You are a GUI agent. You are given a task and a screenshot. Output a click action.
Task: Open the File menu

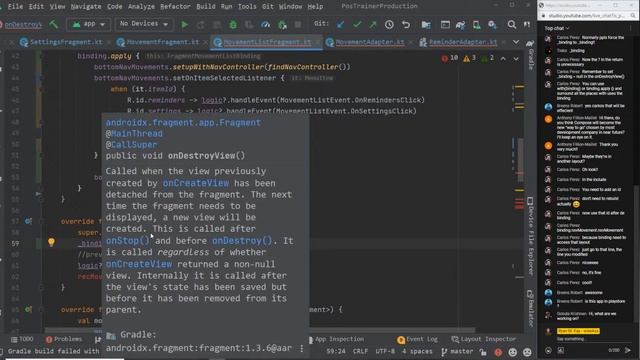pyautogui.click(x=15, y=7)
